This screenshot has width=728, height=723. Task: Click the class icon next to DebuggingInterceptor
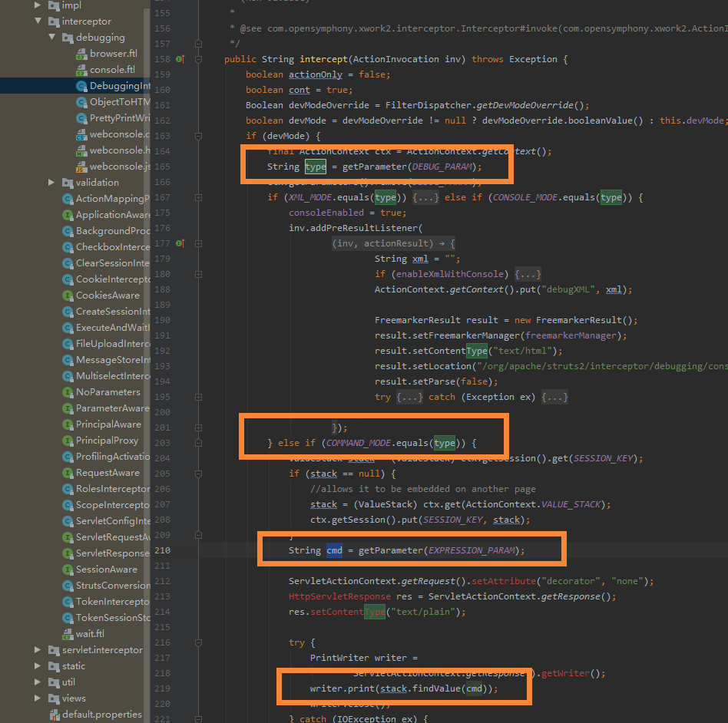click(80, 85)
